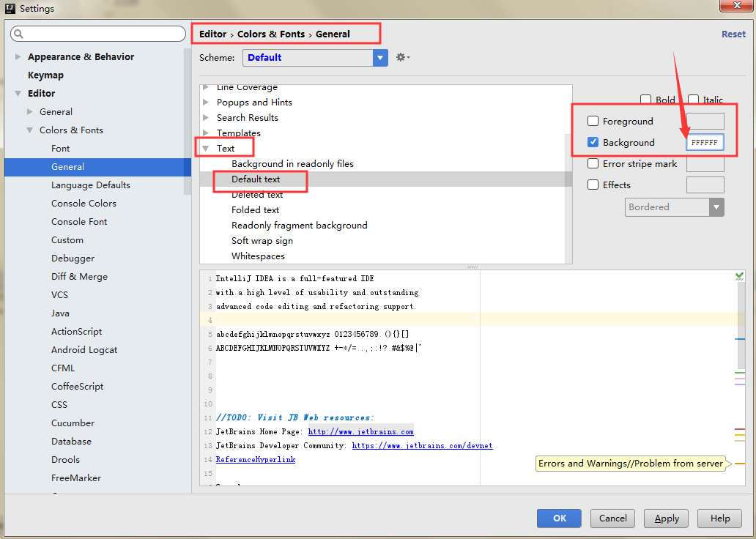Screen dimensions: 756x539
Task: Click the Error stripe mark swatch
Action: (705, 163)
